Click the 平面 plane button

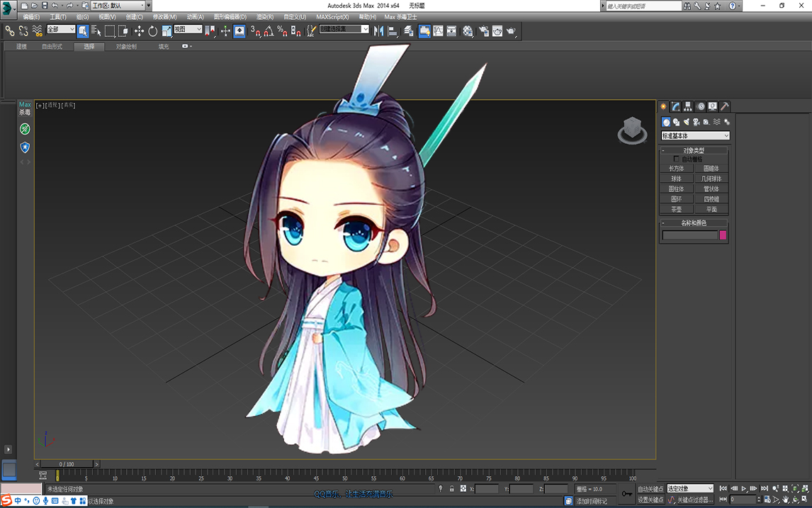711,210
